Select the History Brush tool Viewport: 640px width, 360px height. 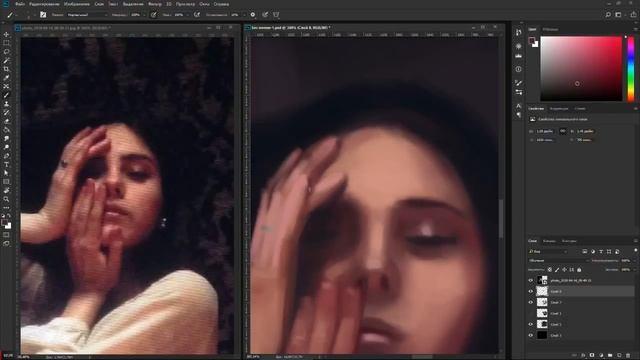6,112
